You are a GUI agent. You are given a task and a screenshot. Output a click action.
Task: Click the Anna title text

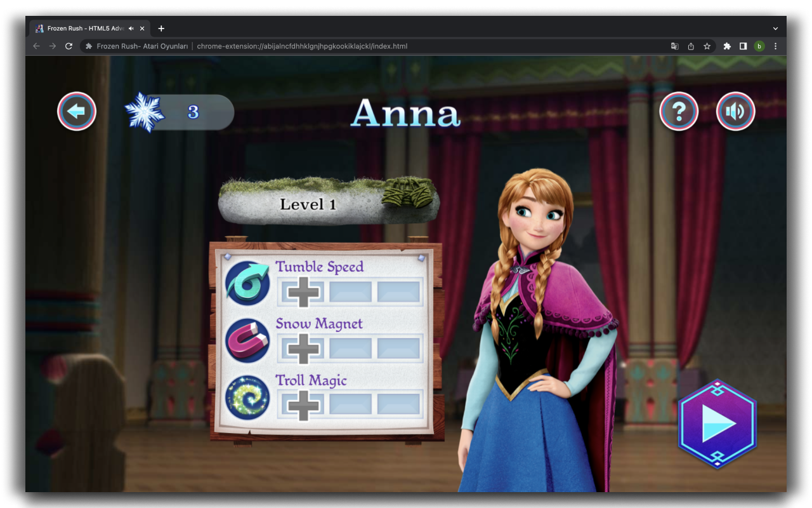point(405,113)
